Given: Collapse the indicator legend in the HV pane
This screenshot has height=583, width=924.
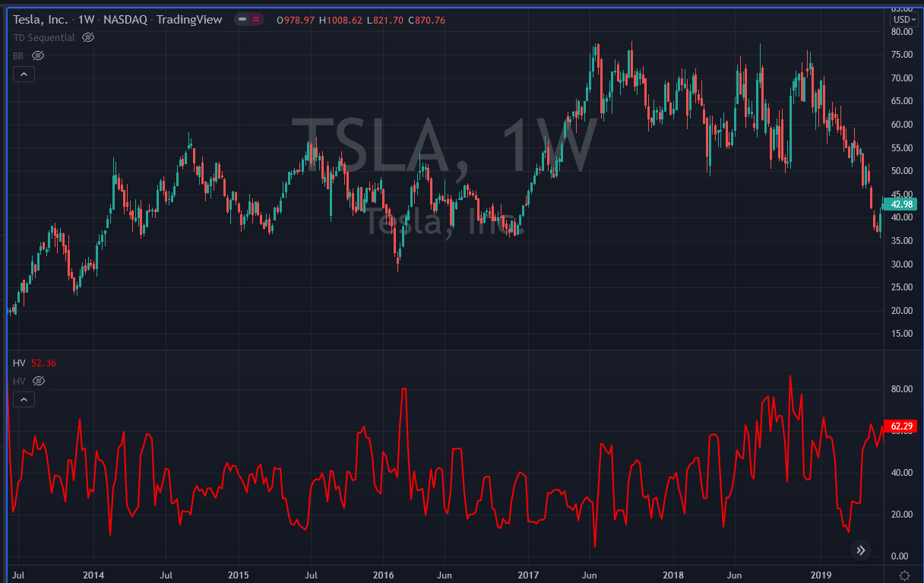Looking at the screenshot, I should 23,399.
